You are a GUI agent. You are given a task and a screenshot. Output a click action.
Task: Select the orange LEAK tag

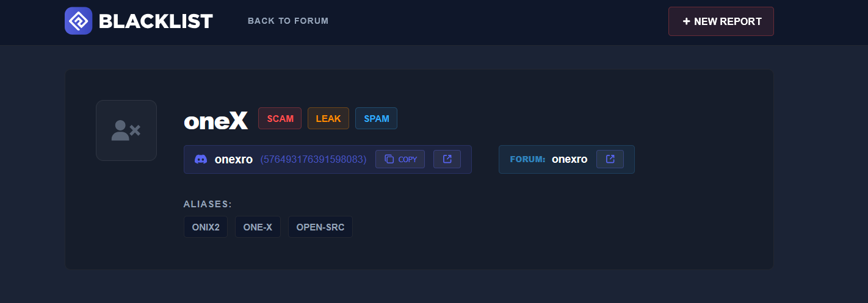coord(328,118)
